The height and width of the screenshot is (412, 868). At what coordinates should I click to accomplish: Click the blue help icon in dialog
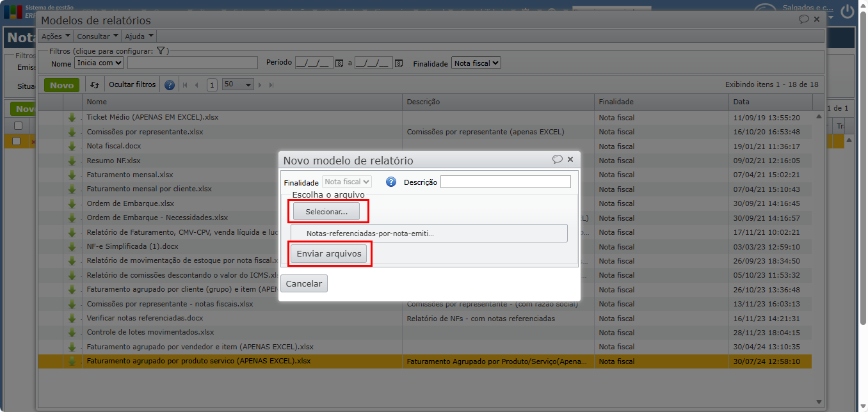pyautogui.click(x=391, y=182)
